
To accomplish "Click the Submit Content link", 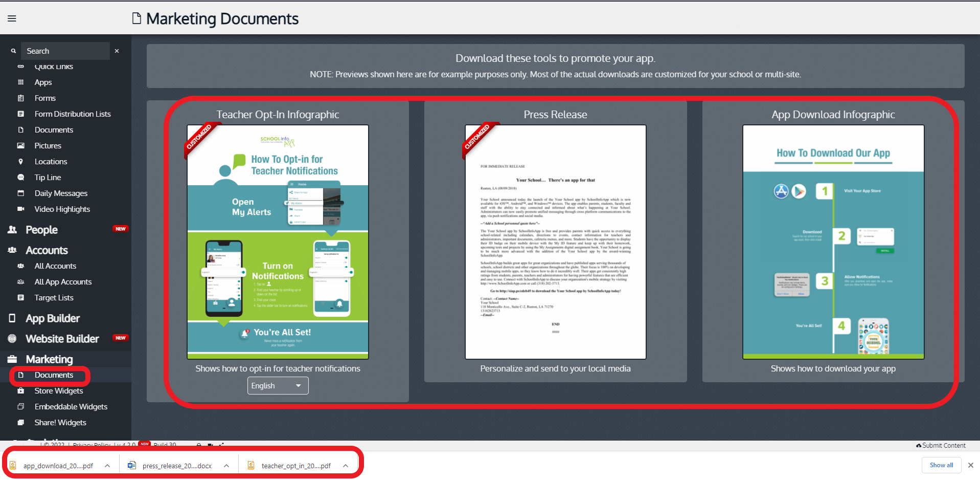I will pyautogui.click(x=941, y=446).
